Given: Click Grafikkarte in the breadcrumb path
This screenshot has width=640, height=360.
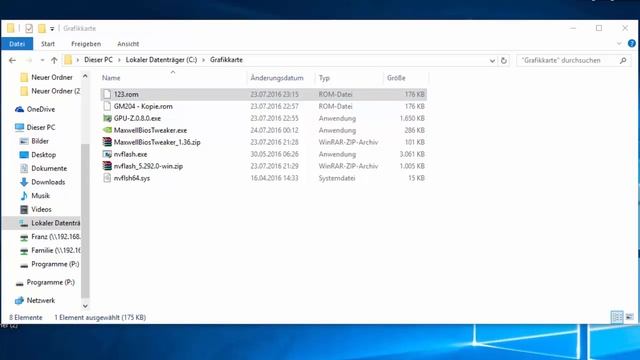Looking at the screenshot, I should (x=226, y=60).
